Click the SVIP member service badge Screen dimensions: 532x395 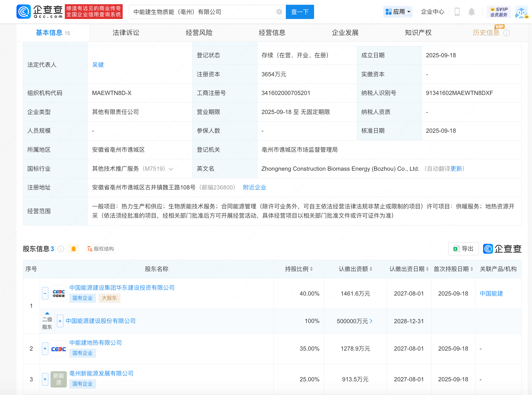point(499,12)
